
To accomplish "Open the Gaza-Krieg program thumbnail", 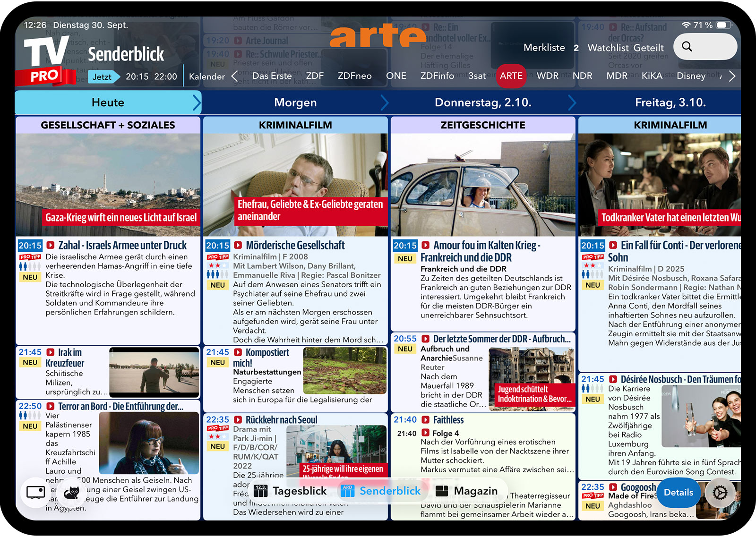I will (108, 184).
